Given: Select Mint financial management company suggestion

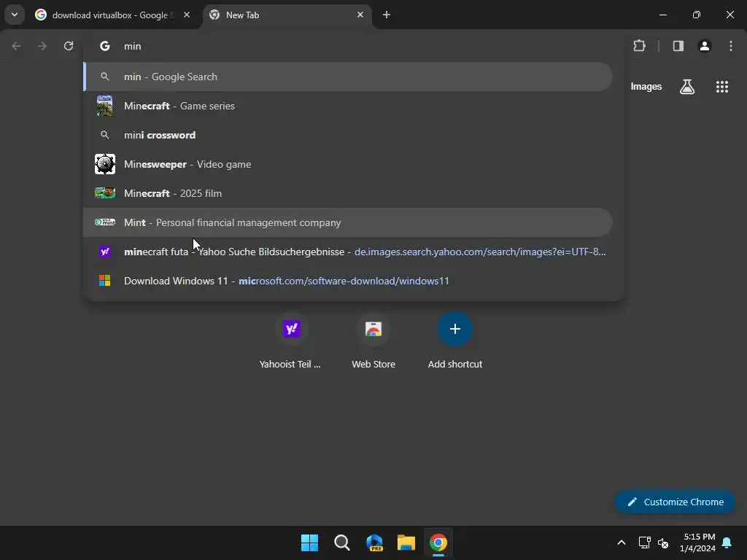Looking at the screenshot, I should [x=348, y=222].
